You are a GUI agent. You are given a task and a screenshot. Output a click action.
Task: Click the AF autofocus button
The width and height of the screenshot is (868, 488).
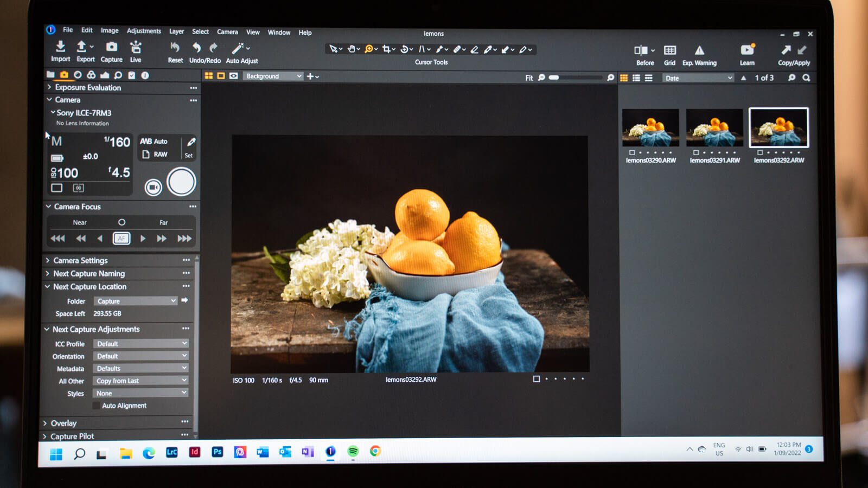pyautogui.click(x=122, y=238)
